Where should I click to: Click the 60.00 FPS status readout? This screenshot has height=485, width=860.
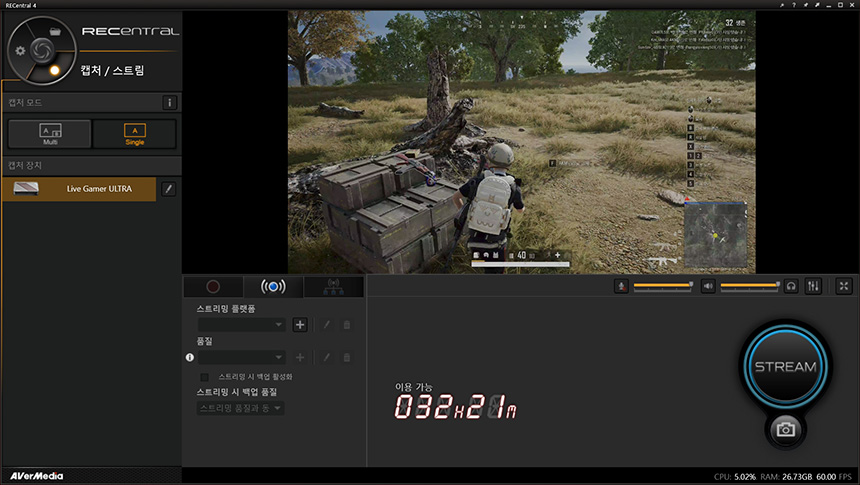point(834,477)
